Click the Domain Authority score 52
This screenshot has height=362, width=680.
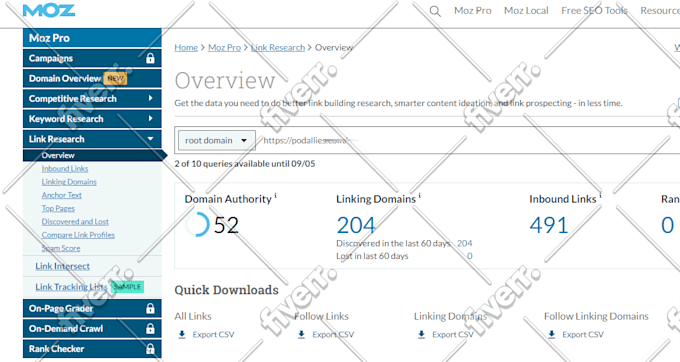pyautogui.click(x=226, y=225)
